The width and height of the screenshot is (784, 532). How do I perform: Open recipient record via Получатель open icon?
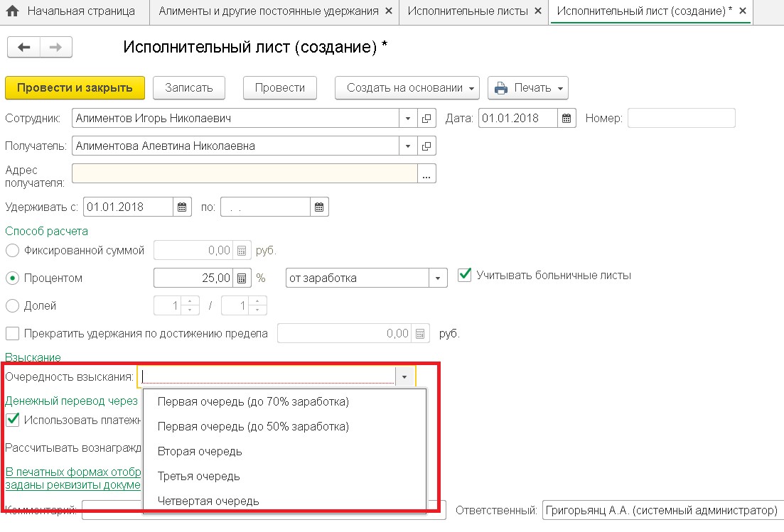[x=426, y=146]
